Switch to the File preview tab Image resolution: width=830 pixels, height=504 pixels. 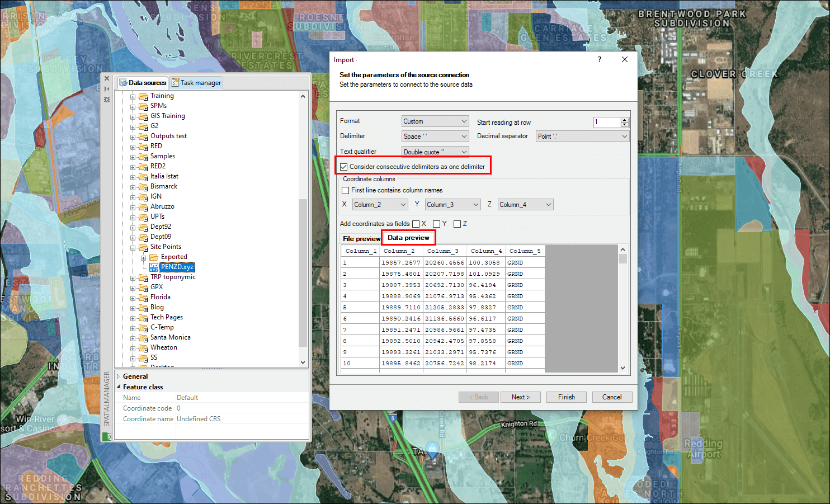tap(361, 239)
